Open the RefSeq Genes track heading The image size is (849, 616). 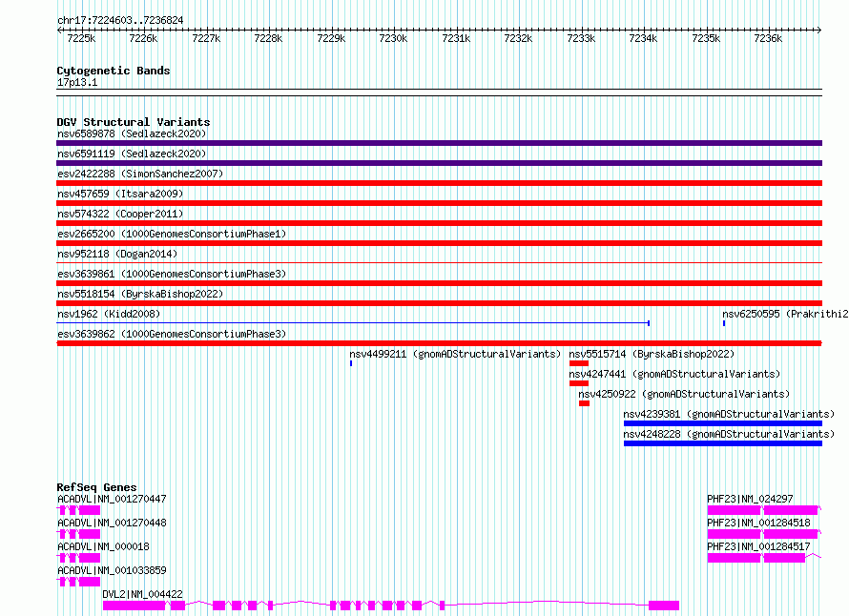pos(96,487)
